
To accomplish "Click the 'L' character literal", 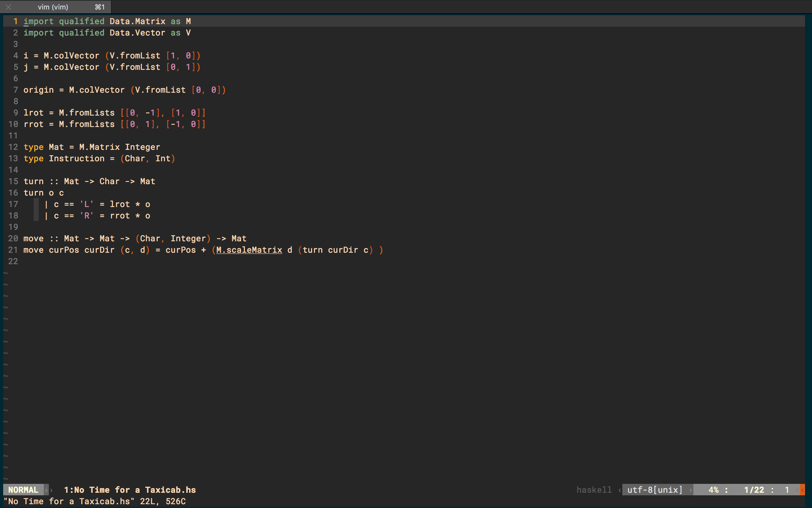I will pos(87,204).
